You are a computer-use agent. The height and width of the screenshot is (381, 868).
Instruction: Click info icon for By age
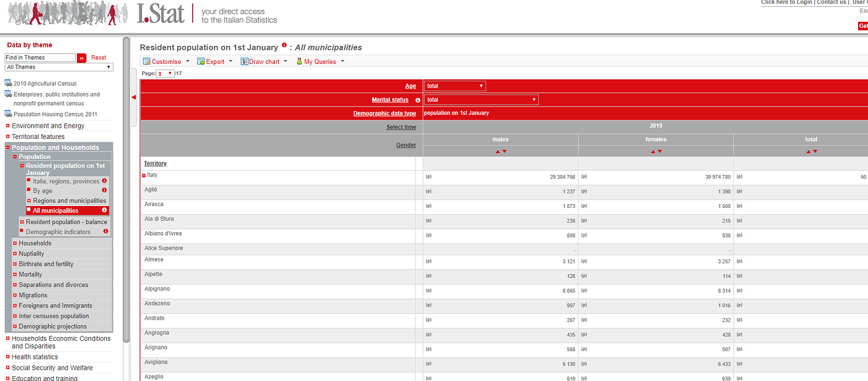(x=105, y=191)
